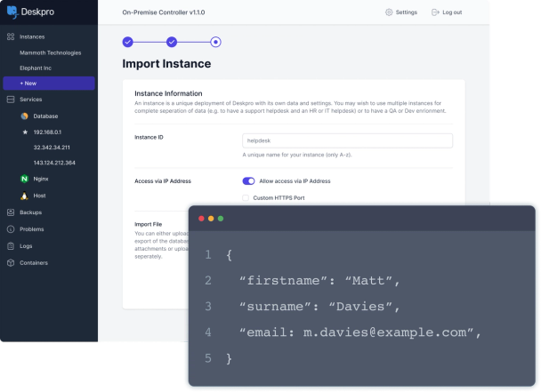Click the Database service icon

[x=25, y=116]
